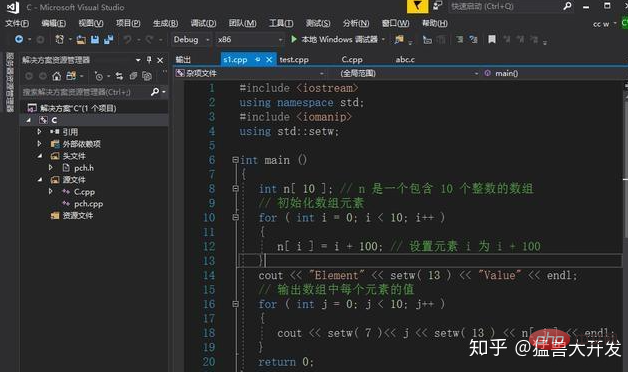Click the Solution Explorer search magnifier icon
This screenshot has width=628, height=372.
(x=155, y=92)
